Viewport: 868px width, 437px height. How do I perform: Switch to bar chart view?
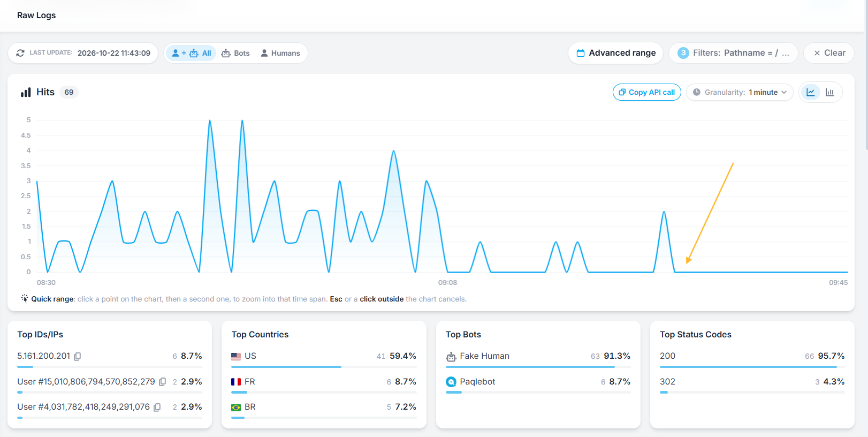click(x=830, y=92)
